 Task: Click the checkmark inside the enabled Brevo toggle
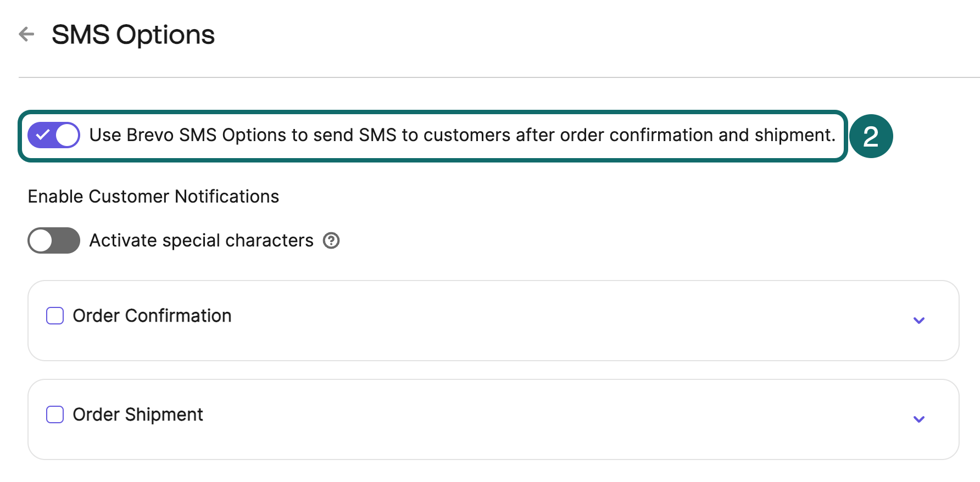(x=42, y=134)
